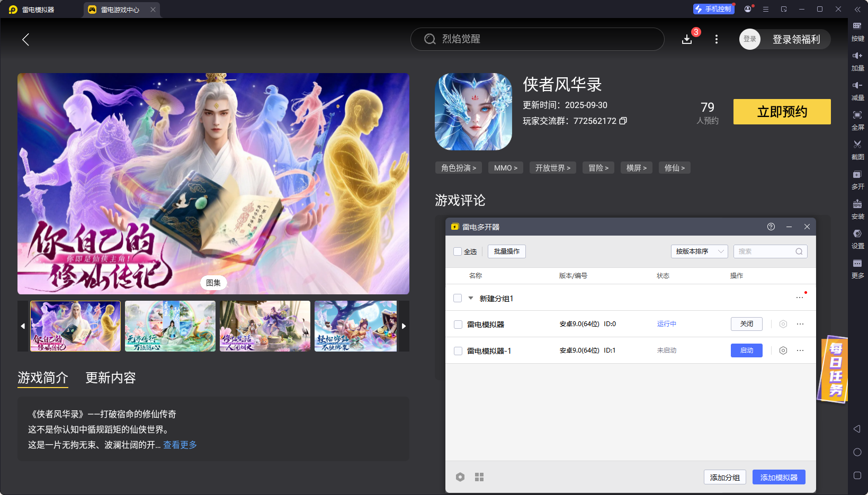The width and height of the screenshot is (868, 495).
Task: Open the download manager icon
Action: (x=687, y=39)
